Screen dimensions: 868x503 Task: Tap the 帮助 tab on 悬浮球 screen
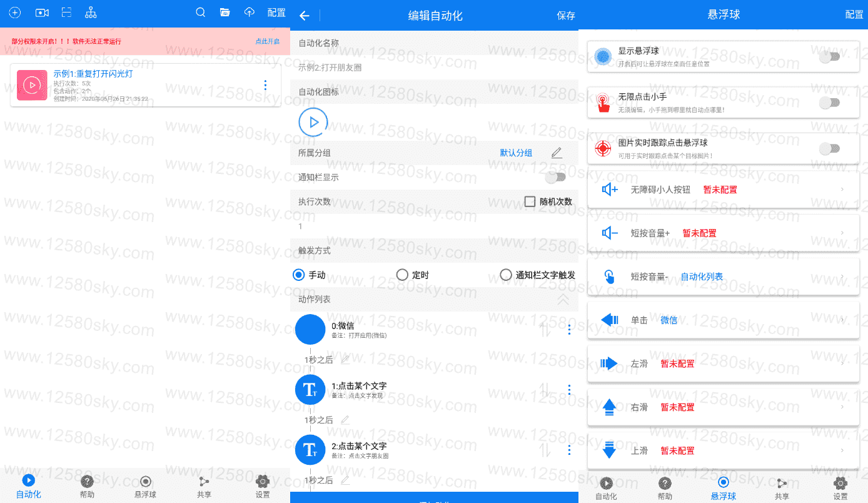(x=665, y=488)
